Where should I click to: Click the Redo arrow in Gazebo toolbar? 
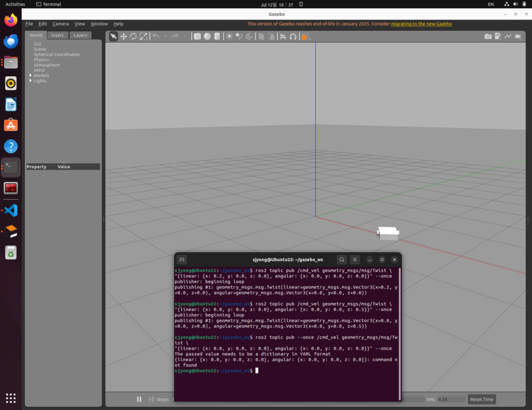click(x=175, y=36)
